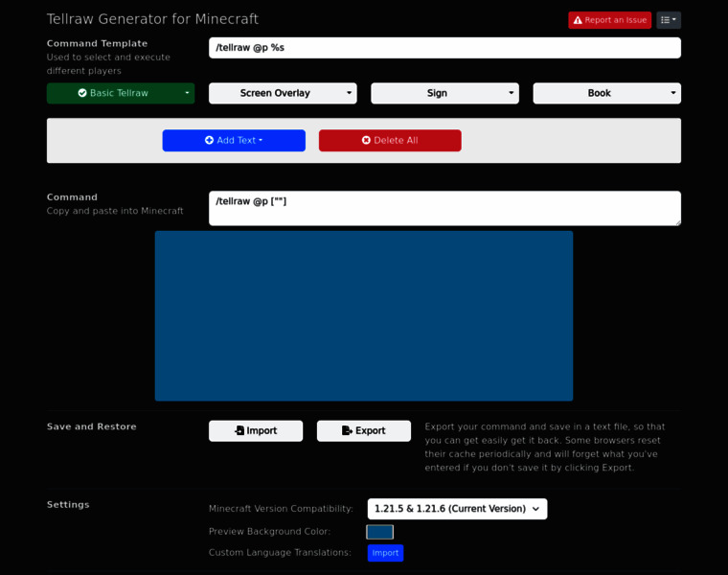Click the Export button
This screenshot has width=728, height=575.
pyautogui.click(x=364, y=431)
